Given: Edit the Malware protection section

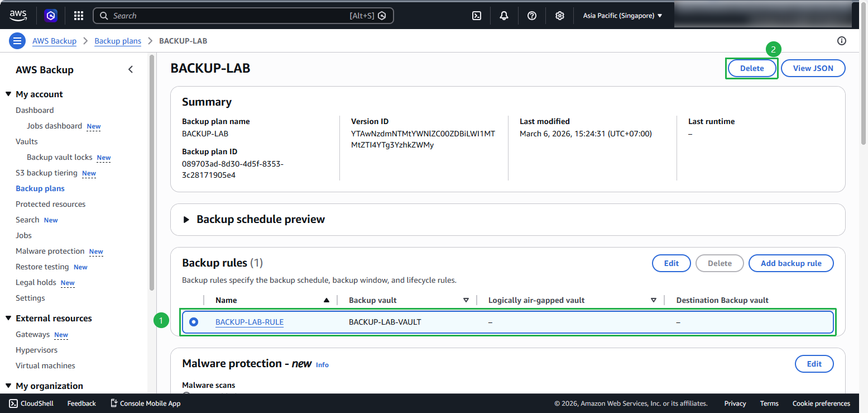Looking at the screenshot, I should tap(814, 364).
